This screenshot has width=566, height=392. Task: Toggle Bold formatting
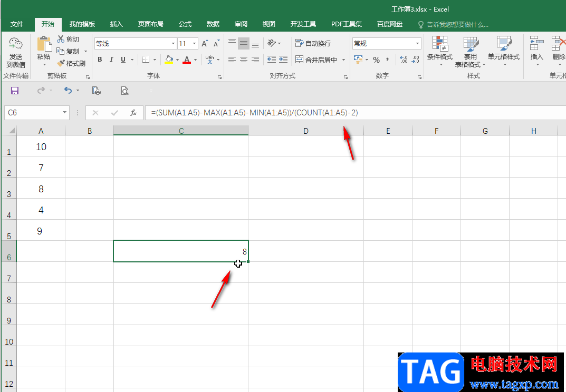pyautogui.click(x=100, y=60)
